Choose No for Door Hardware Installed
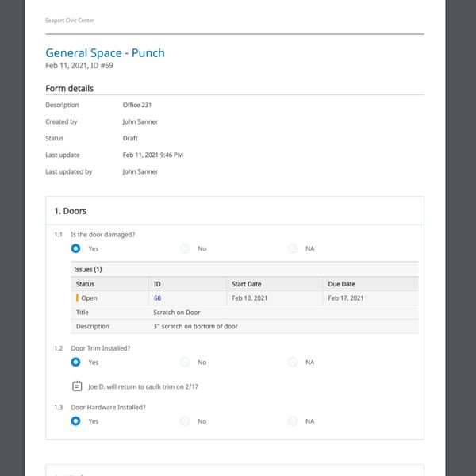Image resolution: width=476 pixels, height=476 pixels. click(x=185, y=421)
